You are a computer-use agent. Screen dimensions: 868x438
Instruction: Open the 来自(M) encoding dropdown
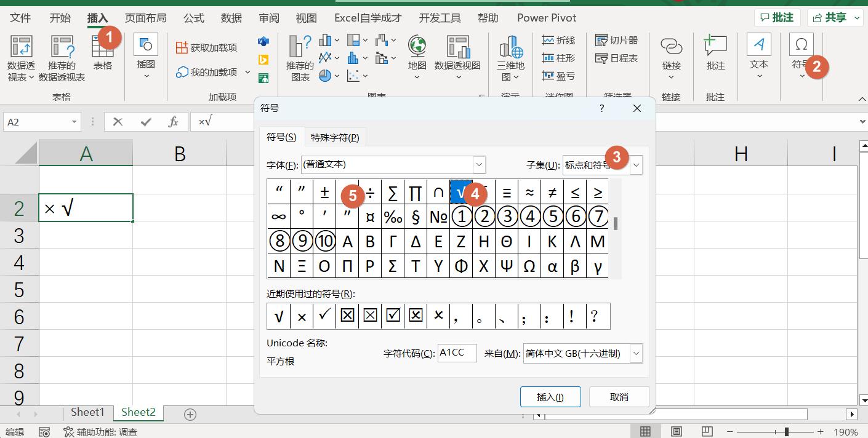636,353
